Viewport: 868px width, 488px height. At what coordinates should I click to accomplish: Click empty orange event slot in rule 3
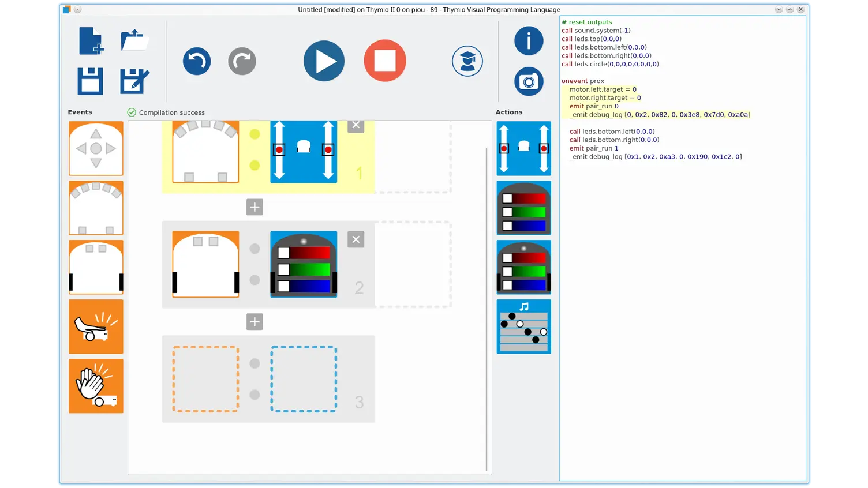(205, 379)
